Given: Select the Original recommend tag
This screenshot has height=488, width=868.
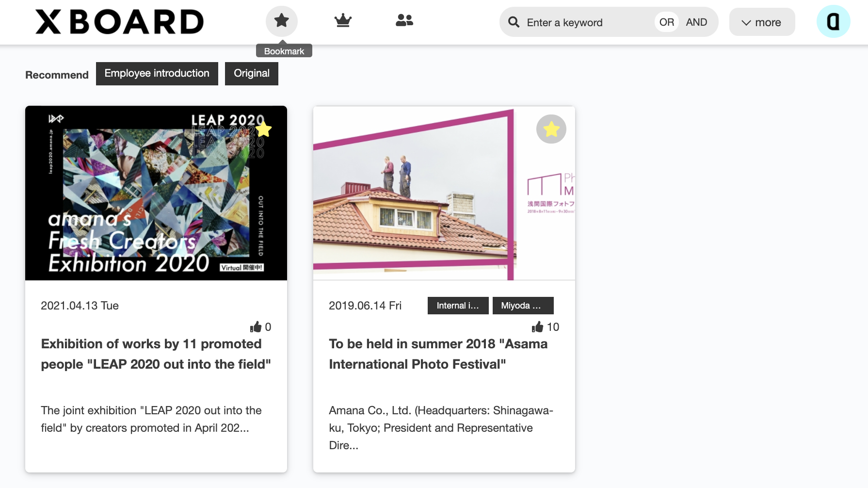Looking at the screenshot, I should (251, 74).
